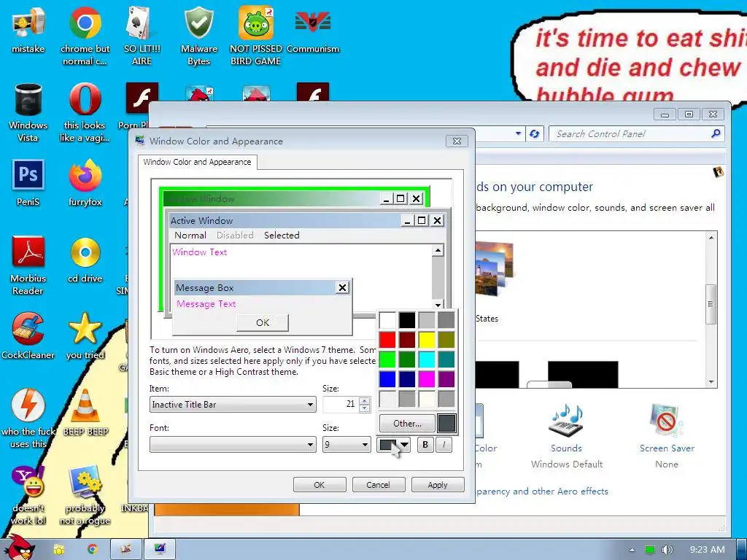Open the Malware Bytes desktop icon
The image size is (747, 560).
(198, 36)
